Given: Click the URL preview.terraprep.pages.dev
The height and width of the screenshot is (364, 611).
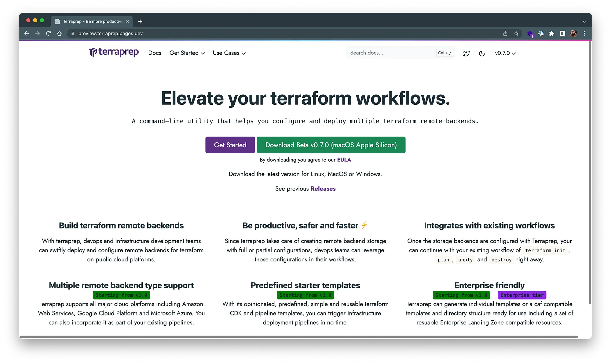Looking at the screenshot, I should coord(110,34).
